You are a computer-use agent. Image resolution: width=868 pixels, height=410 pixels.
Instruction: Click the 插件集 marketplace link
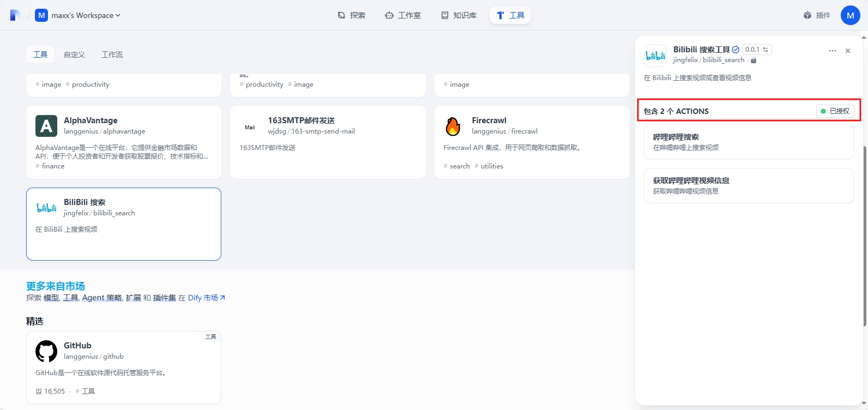tap(165, 298)
